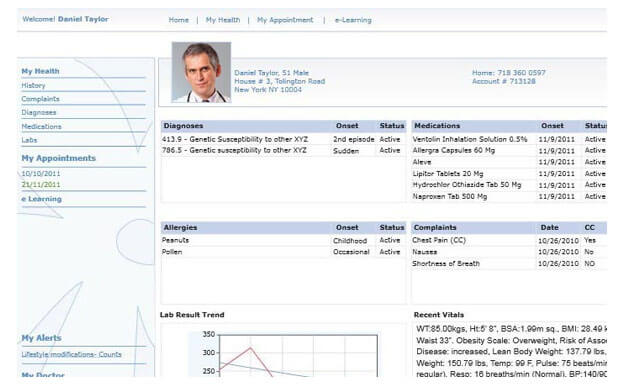The width and height of the screenshot is (624, 385).
Task: Select Complaints in the sidebar
Action: pyautogui.click(x=40, y=99)
